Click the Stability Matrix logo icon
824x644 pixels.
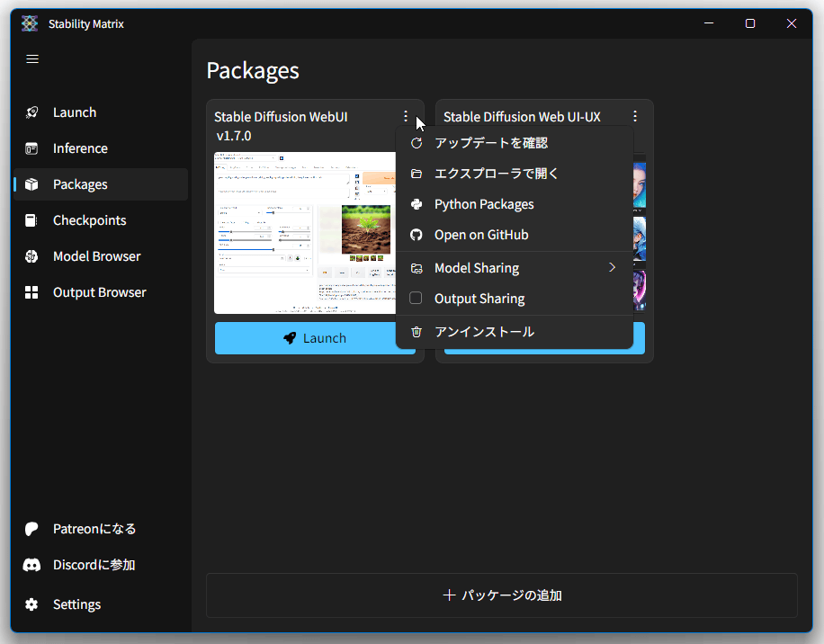tap(30, 23)
